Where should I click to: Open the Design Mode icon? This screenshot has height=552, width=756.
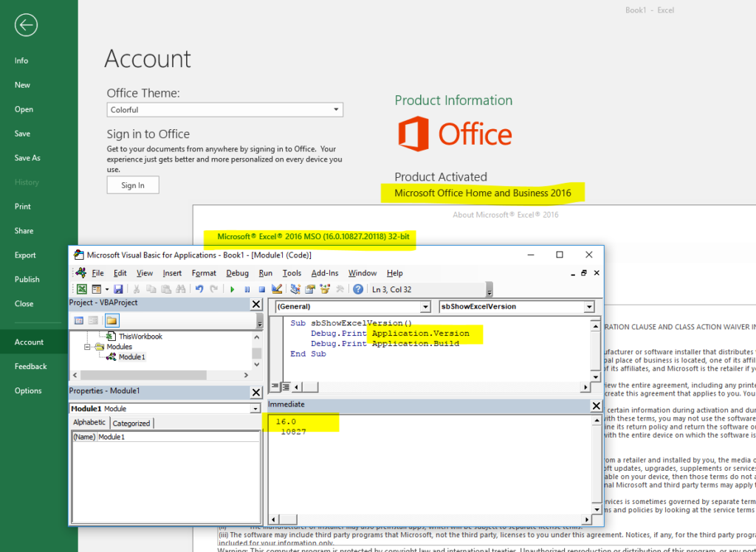[x=276, y=289]
